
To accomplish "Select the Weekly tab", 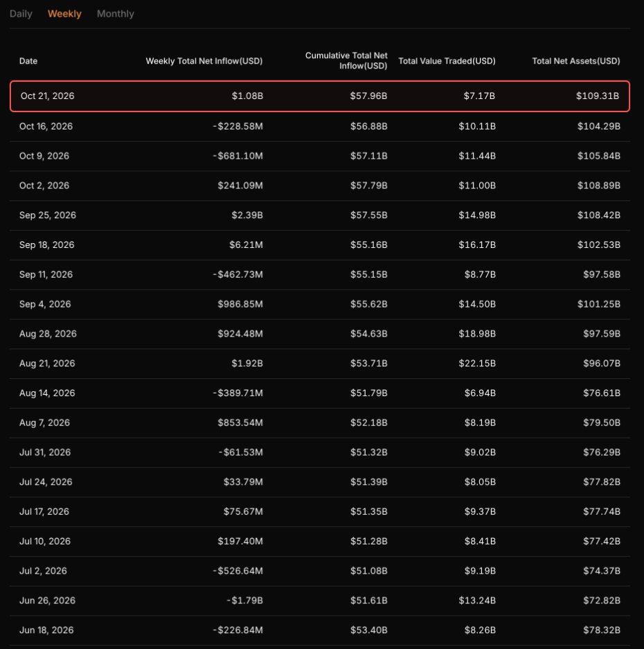I will tap(64, 14).
